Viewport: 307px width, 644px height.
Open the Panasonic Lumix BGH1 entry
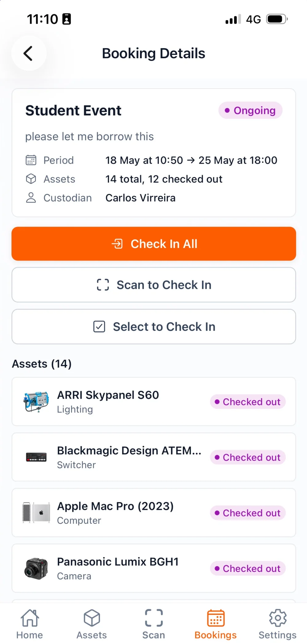point(154,568)
